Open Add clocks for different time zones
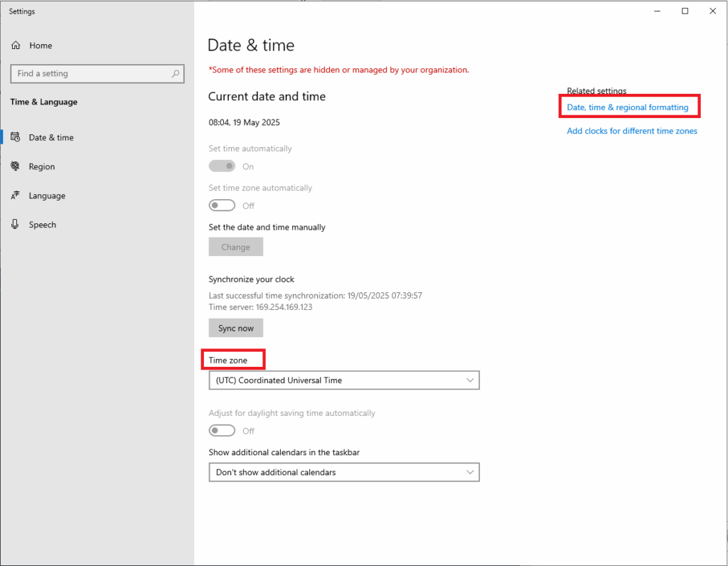The width and height of the screenshot is (728, 566). click(632, 131)
